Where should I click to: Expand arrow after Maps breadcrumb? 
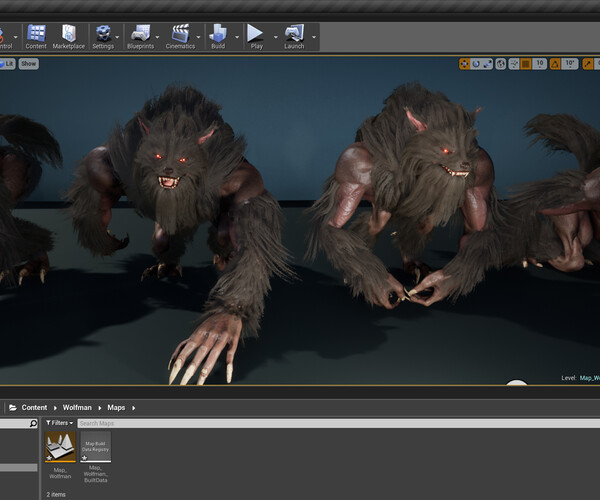(x=133, y=408)
